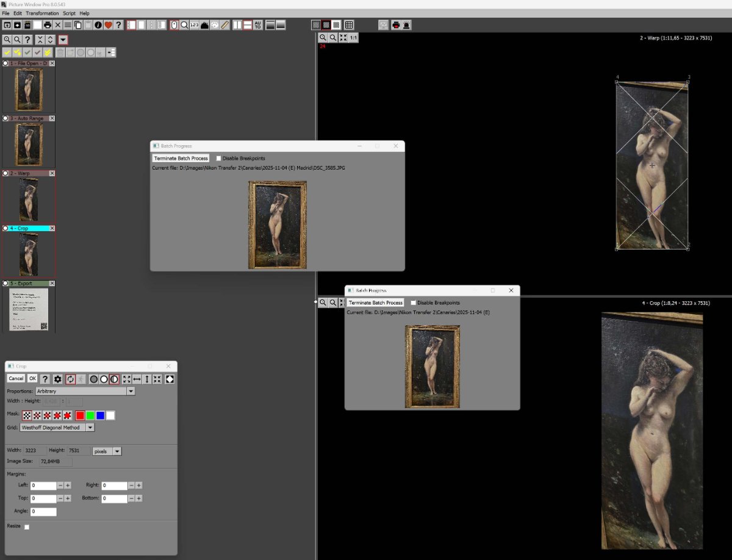732x560 pixels.
Task: Click the auto-refresh arrows icon in Crop dialog
Action: coord(71,379)
